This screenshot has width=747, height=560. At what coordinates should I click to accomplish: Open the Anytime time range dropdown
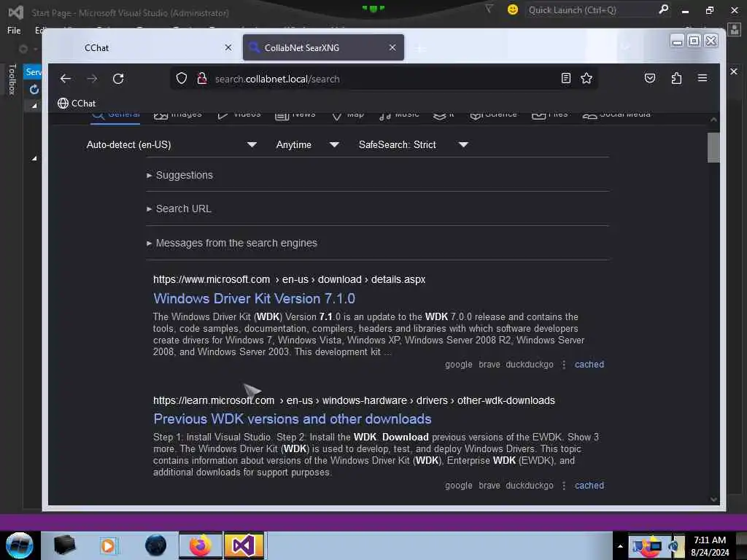(x=307, y=145)
